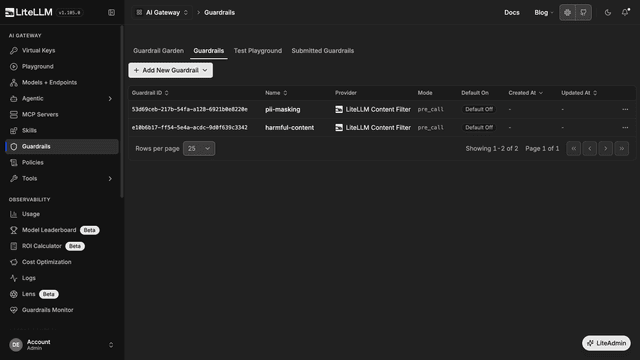Viewport: 640px width, 360px height.
Task: Click the pii-masking guardrail name
Action: [282, 109]
